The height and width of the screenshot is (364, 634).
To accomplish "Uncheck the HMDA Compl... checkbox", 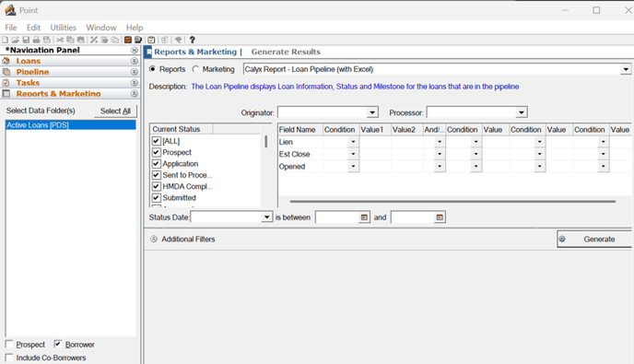I will pyautogui.click(x=157, y=186).
